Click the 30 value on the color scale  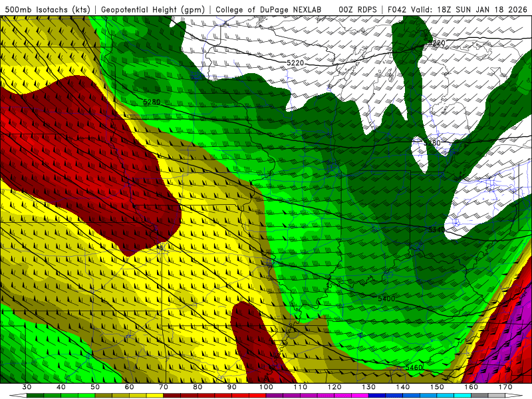point(27,387)
